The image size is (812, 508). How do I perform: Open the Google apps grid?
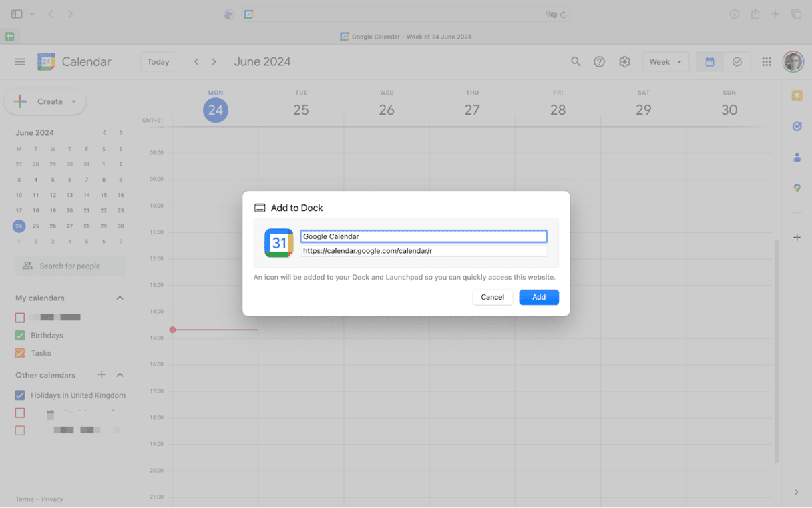[767, 62]
